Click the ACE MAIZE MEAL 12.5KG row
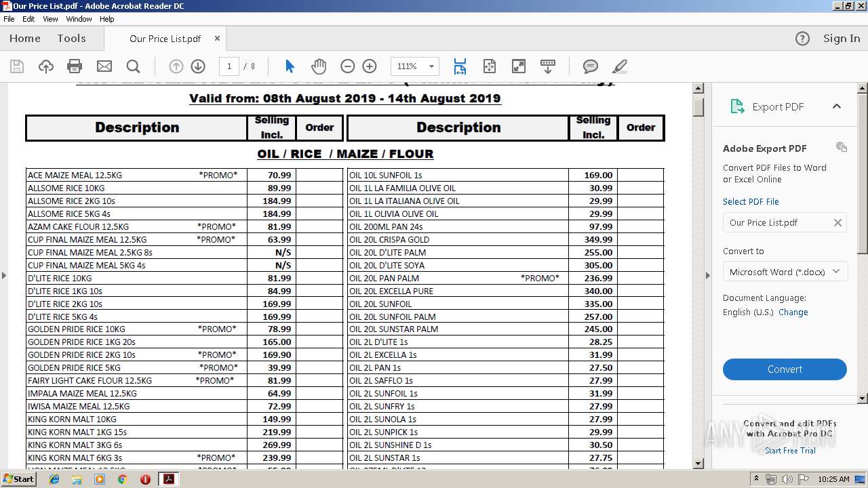 (184, 175)
